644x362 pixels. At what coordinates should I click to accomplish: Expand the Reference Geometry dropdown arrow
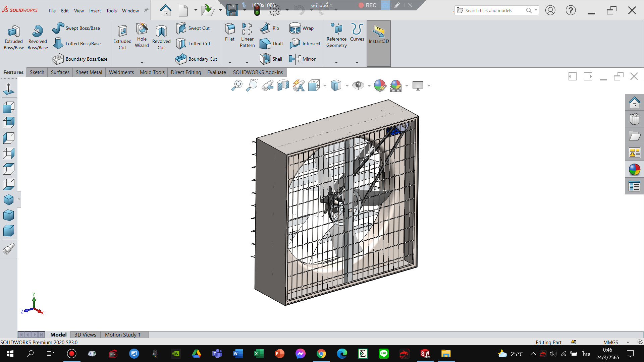(336, 62)
